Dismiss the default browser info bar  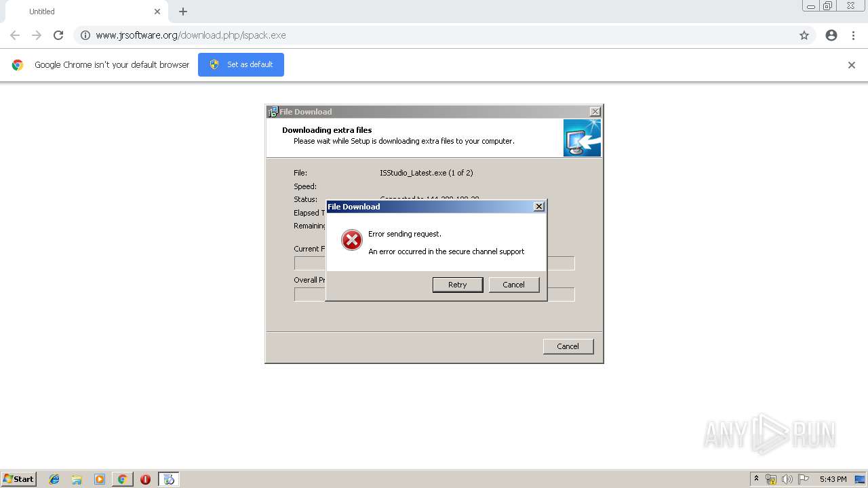pos(852,65)
